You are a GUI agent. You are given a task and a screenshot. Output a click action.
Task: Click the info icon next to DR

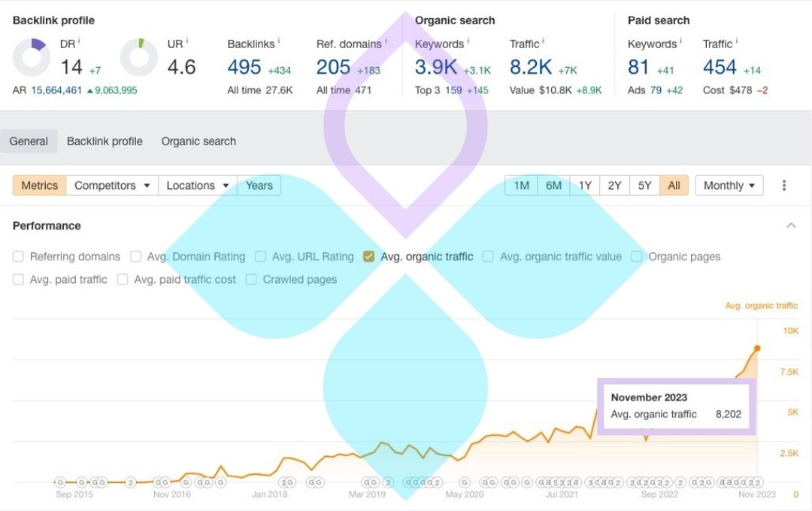tap(79, 41)
